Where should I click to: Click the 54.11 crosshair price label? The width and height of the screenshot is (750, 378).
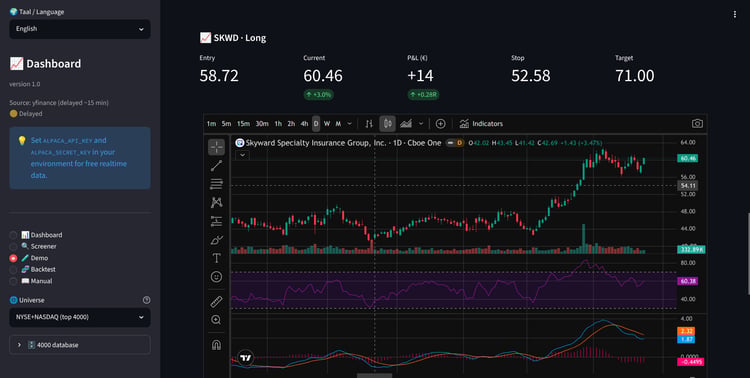(x=688, y=186)
